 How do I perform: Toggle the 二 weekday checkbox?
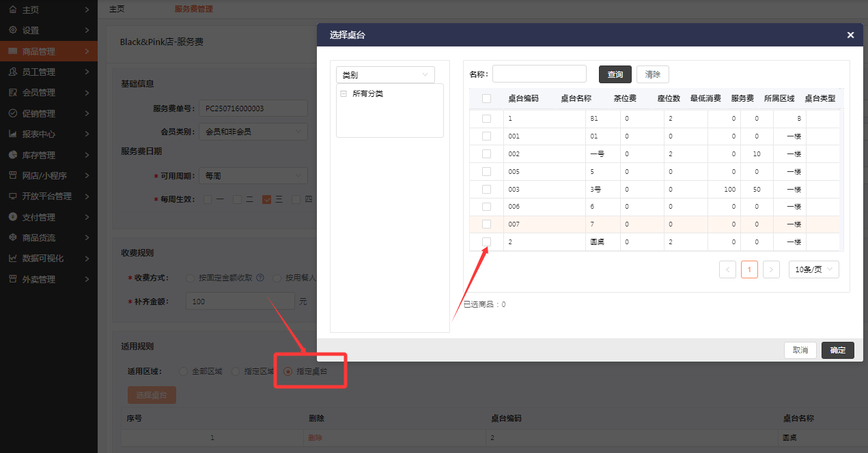(237, 199)
